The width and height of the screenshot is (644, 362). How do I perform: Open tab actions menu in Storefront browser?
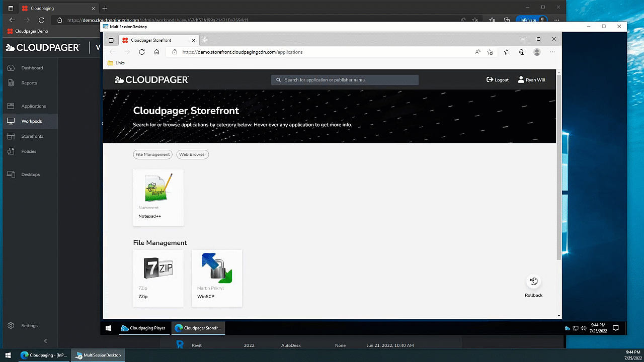coord(111,40)
